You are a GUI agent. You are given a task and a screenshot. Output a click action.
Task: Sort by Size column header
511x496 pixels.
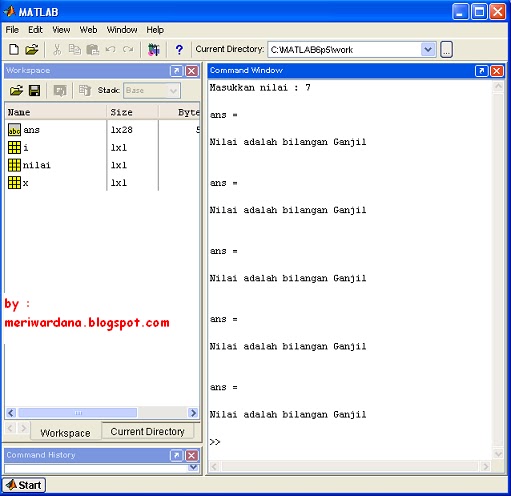pos(132,112)
